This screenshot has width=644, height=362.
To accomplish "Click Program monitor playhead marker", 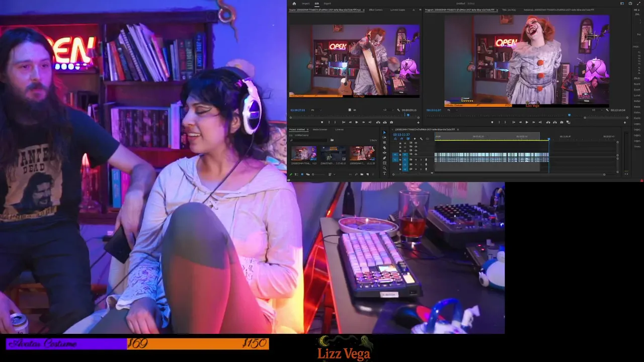I will pyautogui.click(x=569, y=115).
